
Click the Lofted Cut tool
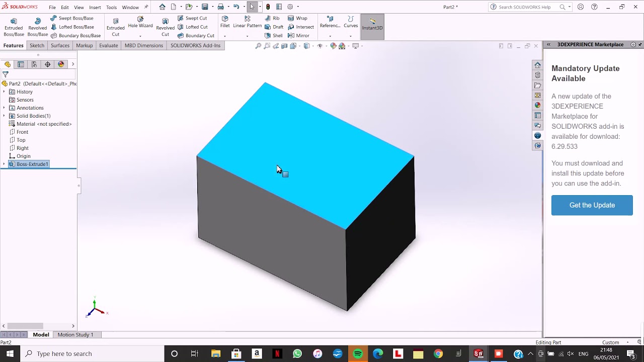(x=193, y=27)
